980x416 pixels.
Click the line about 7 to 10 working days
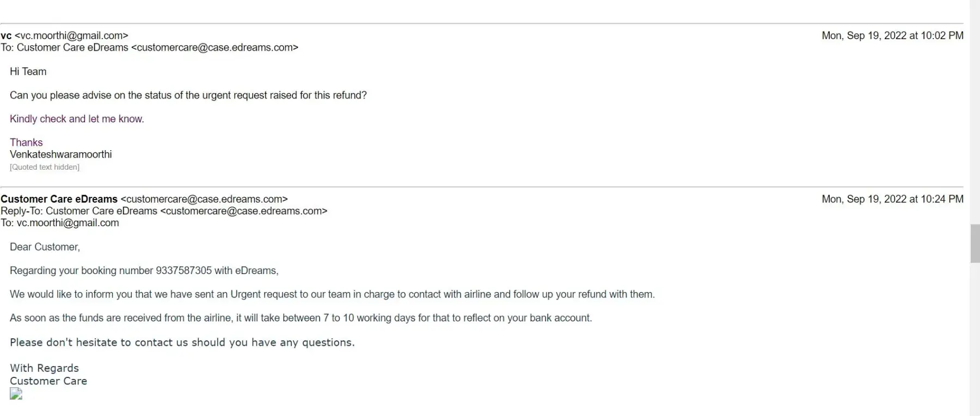(301, 318)
